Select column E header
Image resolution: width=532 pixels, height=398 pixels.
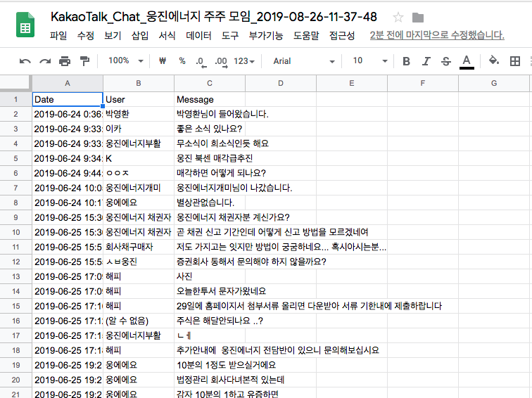click(x=352, y=84)
